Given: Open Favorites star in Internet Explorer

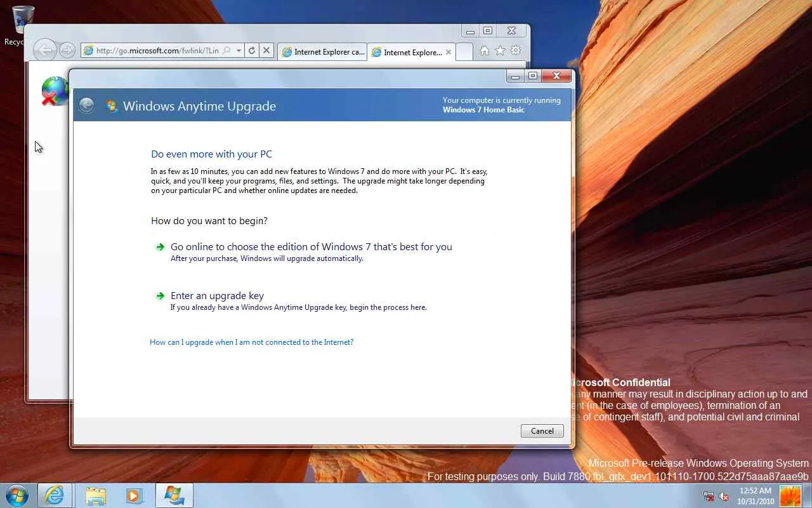Looking at the screenshot, I should [500, 51].
